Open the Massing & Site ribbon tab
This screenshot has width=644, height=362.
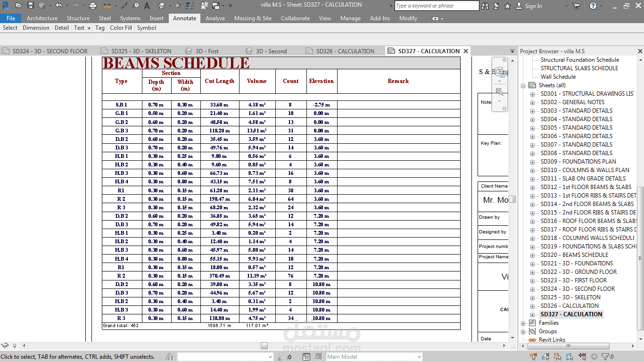(253, 18)
